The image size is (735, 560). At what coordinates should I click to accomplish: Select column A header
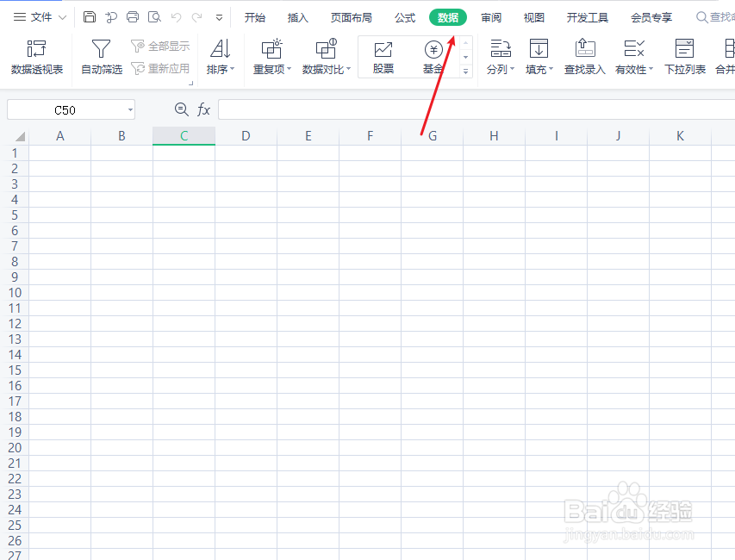(x=60, y=136)
